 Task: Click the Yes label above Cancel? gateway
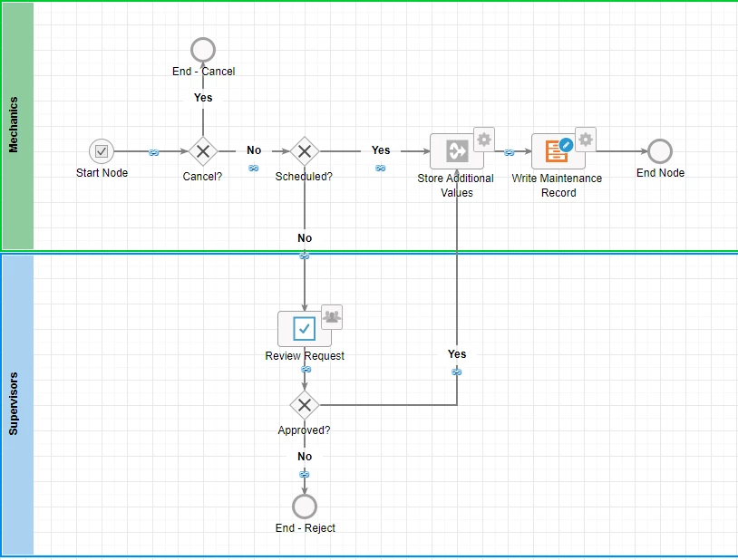(x=203, y=98)
